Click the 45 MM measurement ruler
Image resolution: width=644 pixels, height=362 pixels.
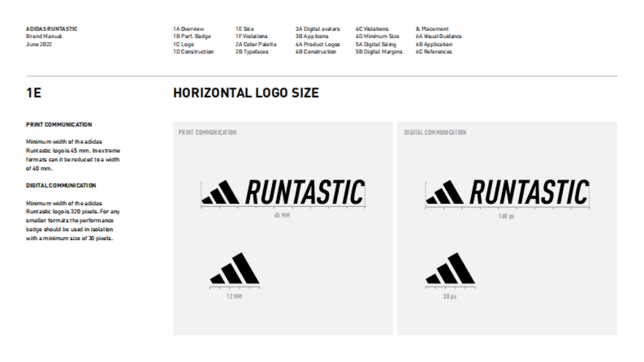point(284,206)
